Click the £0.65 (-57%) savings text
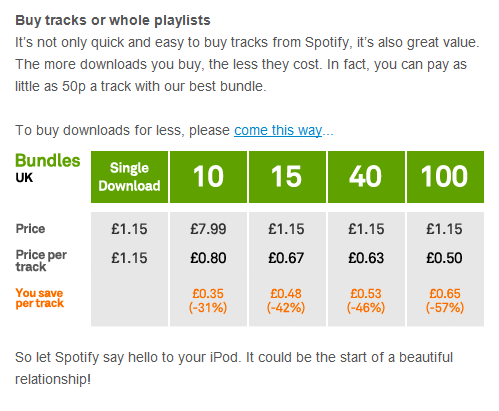 (x=445, y=300)
